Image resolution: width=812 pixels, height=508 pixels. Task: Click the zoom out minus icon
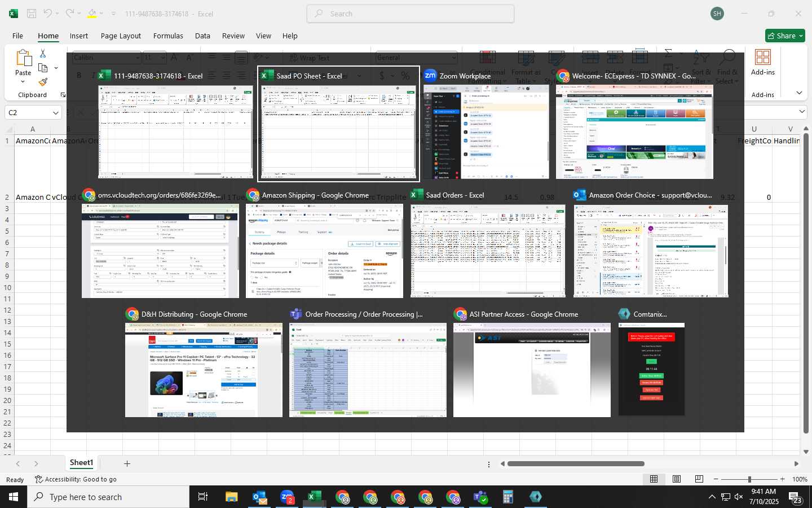716,479
